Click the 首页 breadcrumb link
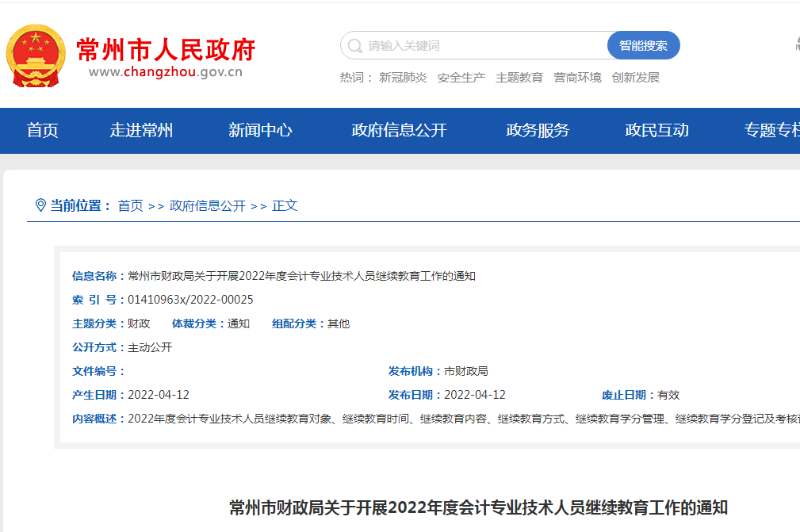The height and width of the screenshot is (532, 800). pos(131,205)
